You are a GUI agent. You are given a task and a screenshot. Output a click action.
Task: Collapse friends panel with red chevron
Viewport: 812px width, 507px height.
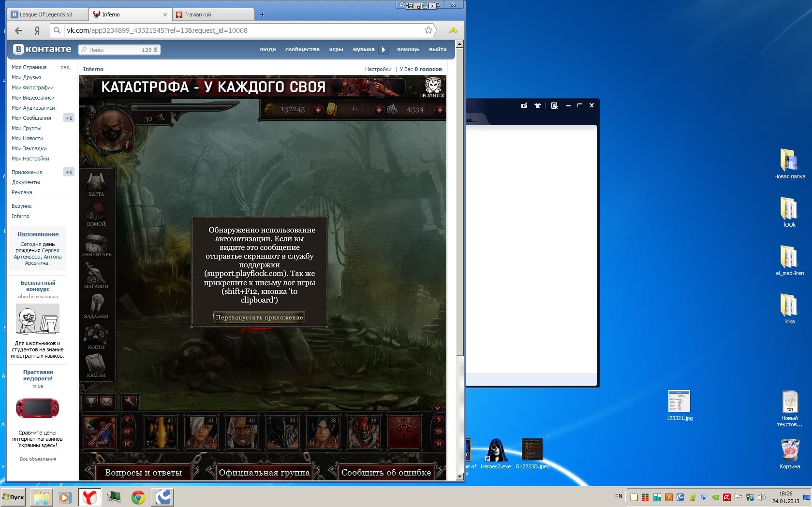coord(438,408)
